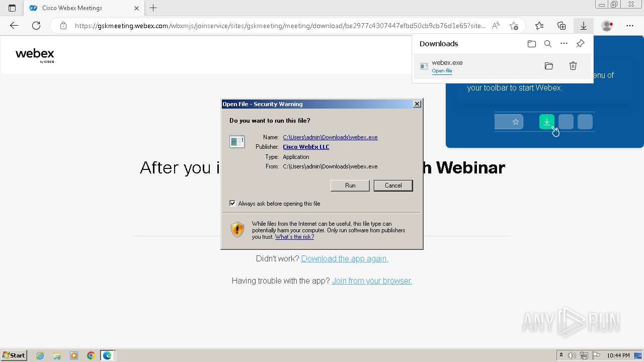
Task: Add this page to favorites
Action: [x=514, y=26]
